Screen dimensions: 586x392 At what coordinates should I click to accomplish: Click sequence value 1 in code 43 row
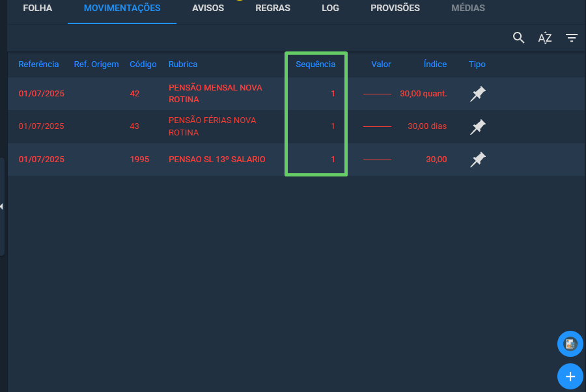333,126
